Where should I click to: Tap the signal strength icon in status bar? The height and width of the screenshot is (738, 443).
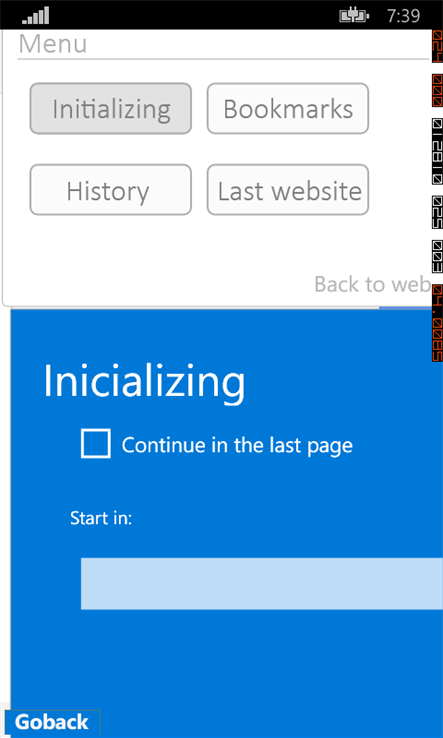coord(35,16)
